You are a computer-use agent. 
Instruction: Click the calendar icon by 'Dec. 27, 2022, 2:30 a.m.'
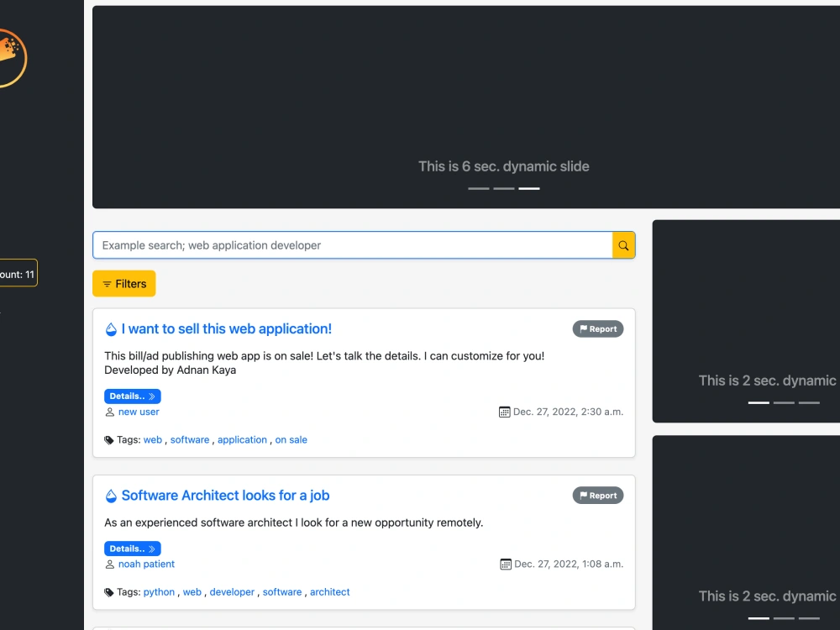(504, 412)
